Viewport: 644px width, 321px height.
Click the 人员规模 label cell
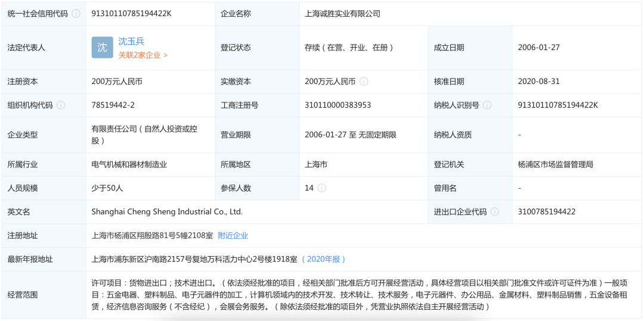point(44,188)
